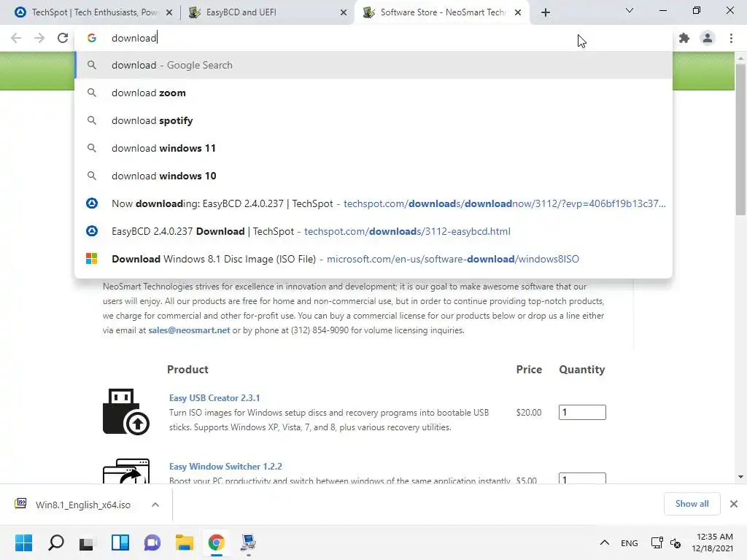
Task: Click the Chrome taskbar icon
Action: pos(216,542)
